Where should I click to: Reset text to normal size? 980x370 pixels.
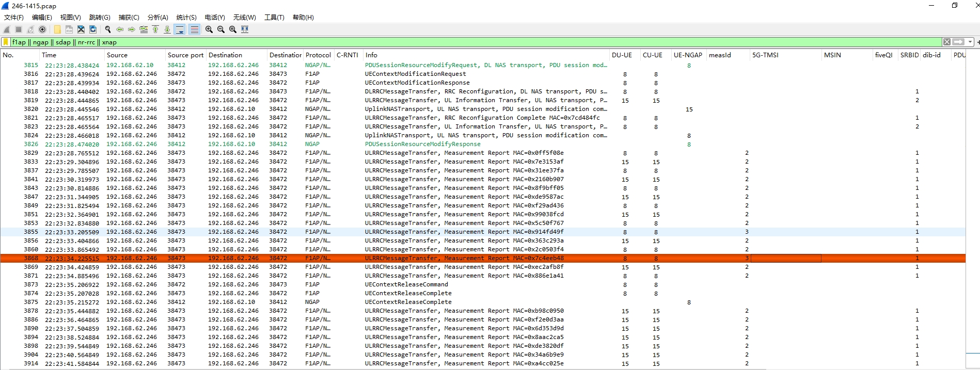233,29
